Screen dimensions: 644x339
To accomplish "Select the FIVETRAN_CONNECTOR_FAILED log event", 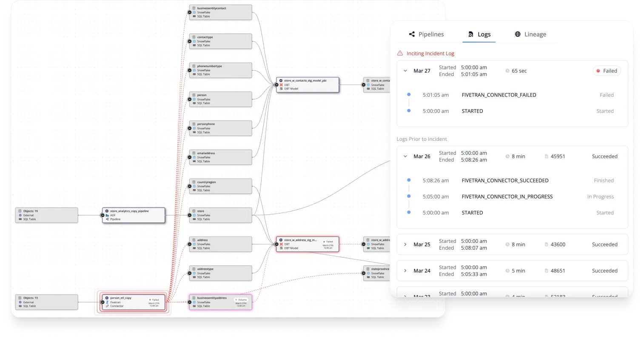I will point(499,95).
